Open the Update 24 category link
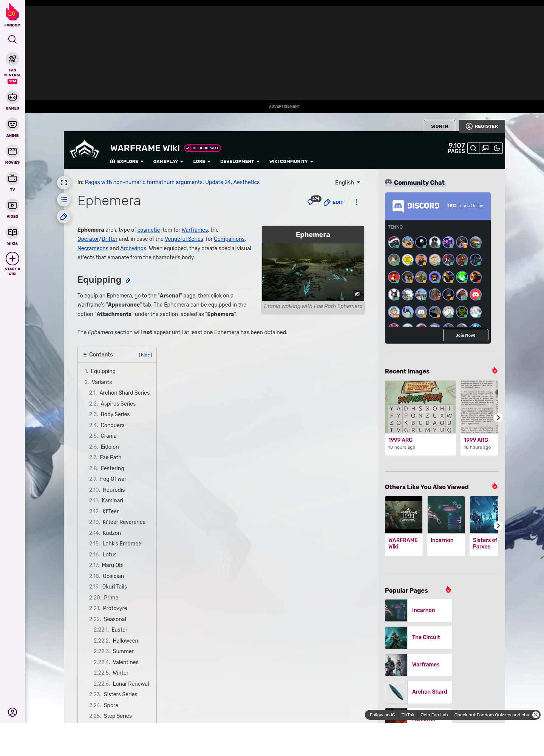Viewport: 544px width, 756px height. (x=218, y=182)
